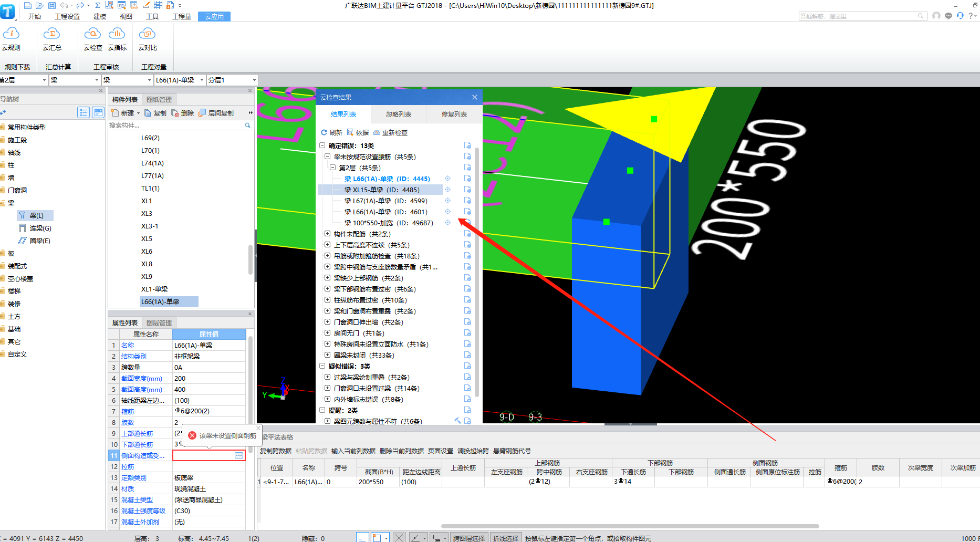Image resolution: width=980 pixels, height=542 pixels.
Task: Launch the 云检查 cloud check tool
Action: [x=92, y=39]
